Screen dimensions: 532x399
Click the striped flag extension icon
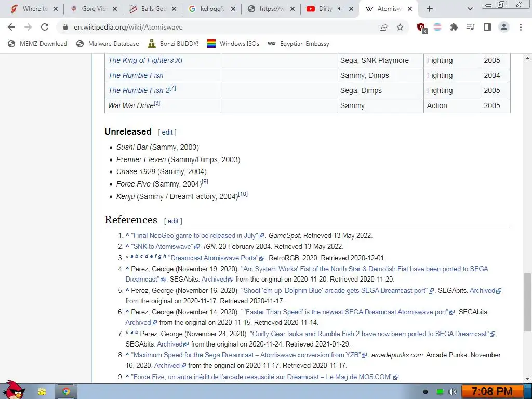pos(437,27)
